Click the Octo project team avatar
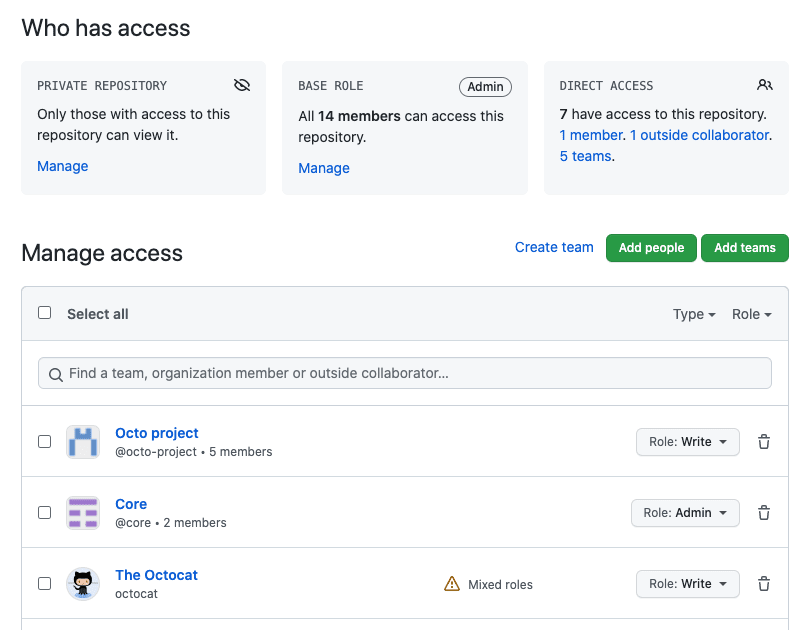Viewport: 811px width, 630px height. coord(83,442)
